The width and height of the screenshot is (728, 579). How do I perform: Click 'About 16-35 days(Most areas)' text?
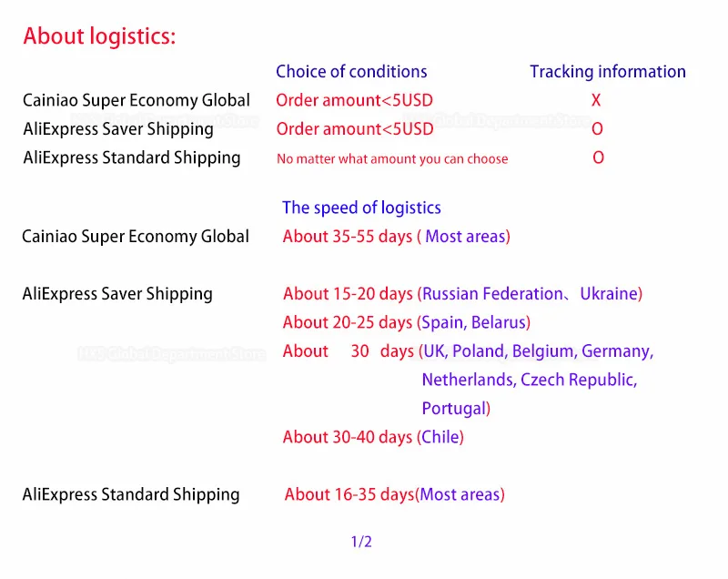(x=395, y=494)
